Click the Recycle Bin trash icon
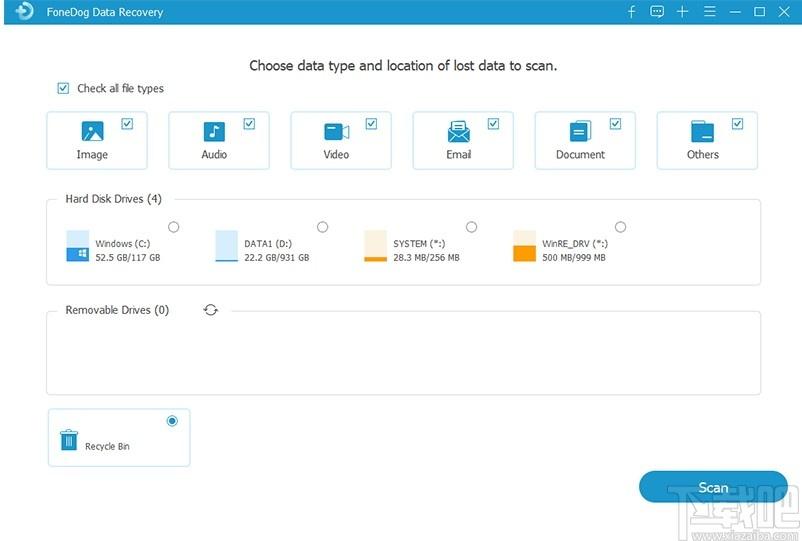 click(x=68, y=440)
